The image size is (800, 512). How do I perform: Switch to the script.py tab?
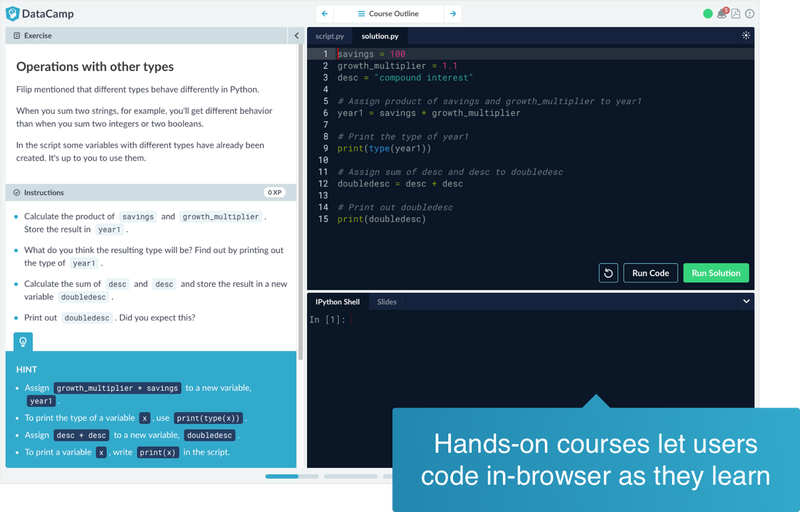coord(329,36)
